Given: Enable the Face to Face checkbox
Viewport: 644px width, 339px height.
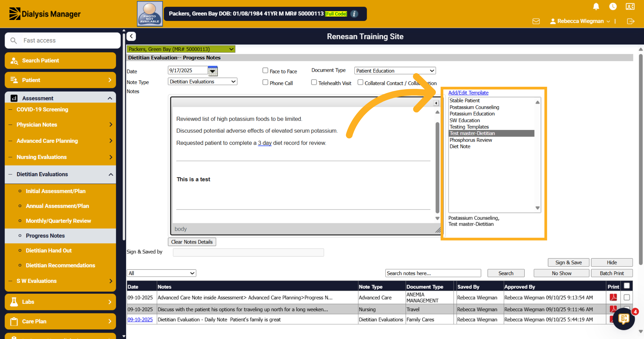Looking at the screenshot, I should 265,70.
